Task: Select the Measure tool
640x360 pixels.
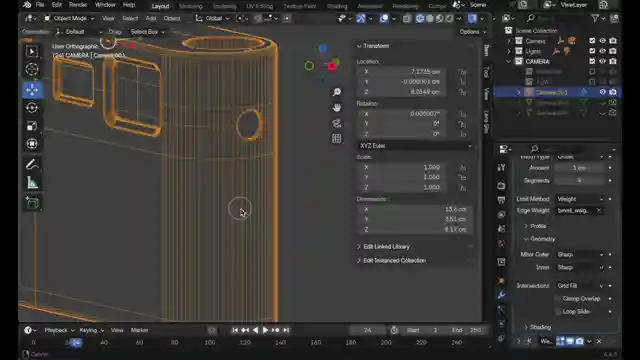Action: coord(32,183)
